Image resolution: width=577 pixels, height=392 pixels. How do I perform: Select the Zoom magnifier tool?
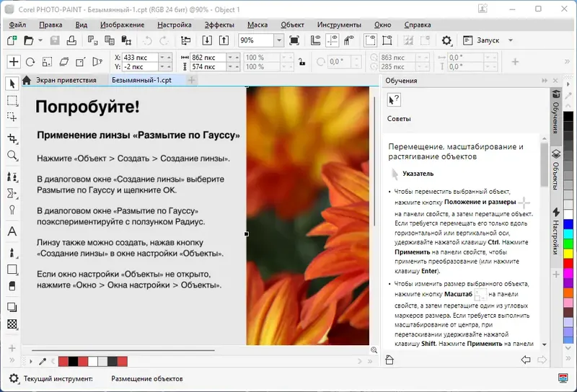point(12,156)
